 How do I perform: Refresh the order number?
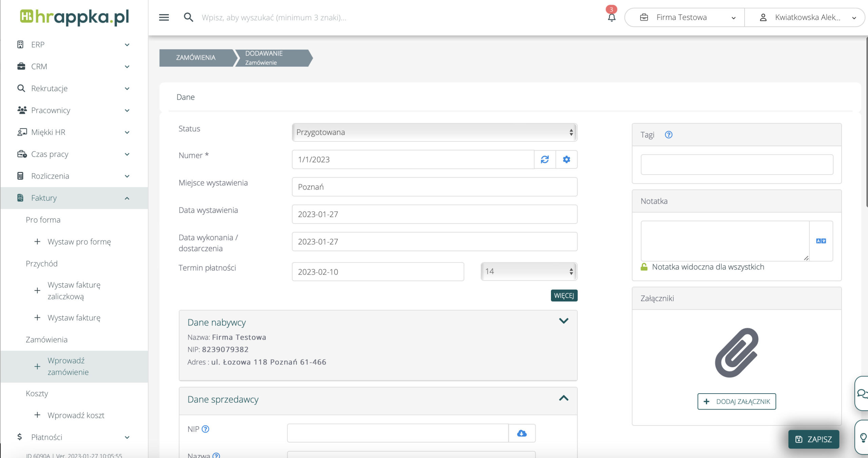point(545,159)
